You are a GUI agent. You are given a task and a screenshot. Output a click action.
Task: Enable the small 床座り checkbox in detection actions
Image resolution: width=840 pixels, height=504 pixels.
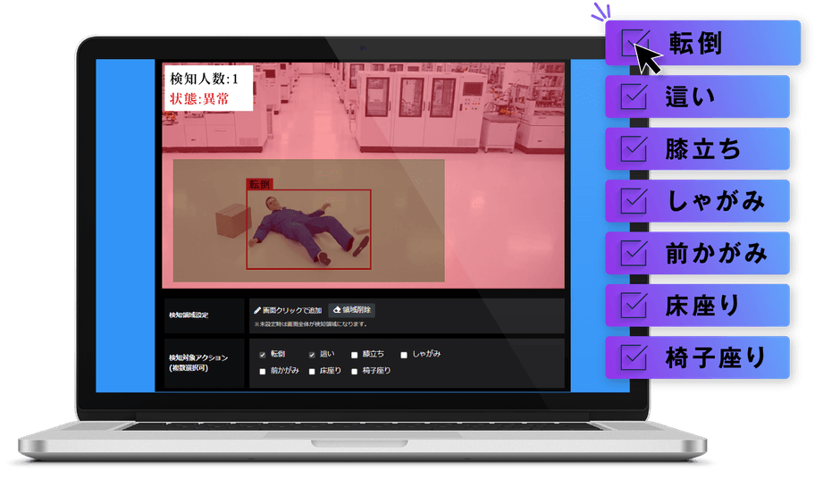[312, 371]
